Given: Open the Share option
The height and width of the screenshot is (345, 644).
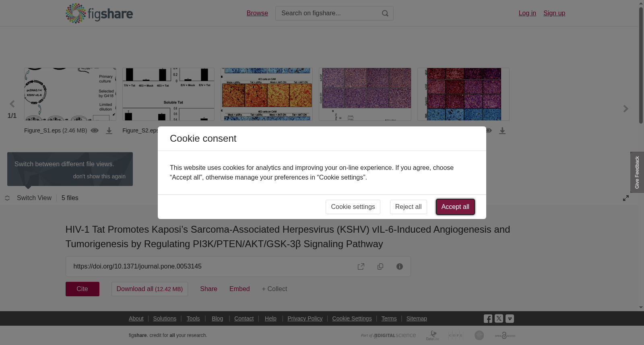Looking at the screenshot, I should [208, 289].
